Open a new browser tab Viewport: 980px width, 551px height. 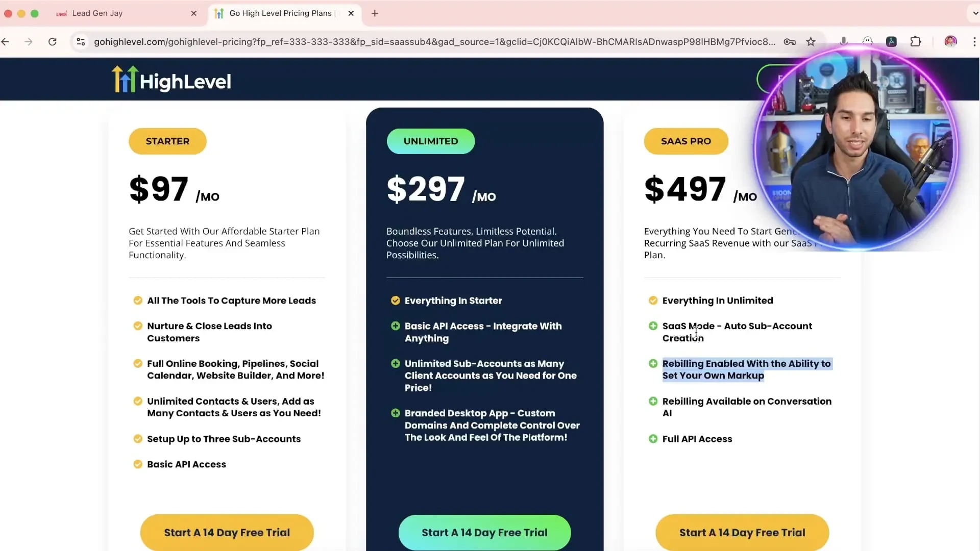(x=375, y=13)
